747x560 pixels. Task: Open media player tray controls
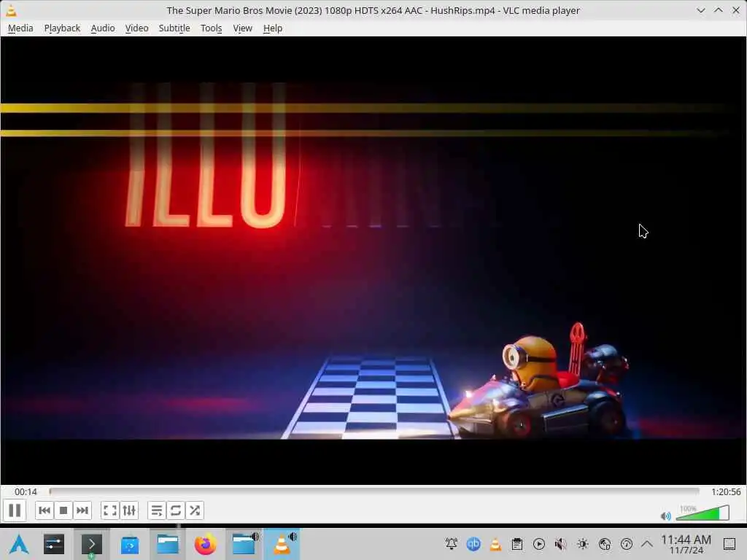click(x=539, y=544)
